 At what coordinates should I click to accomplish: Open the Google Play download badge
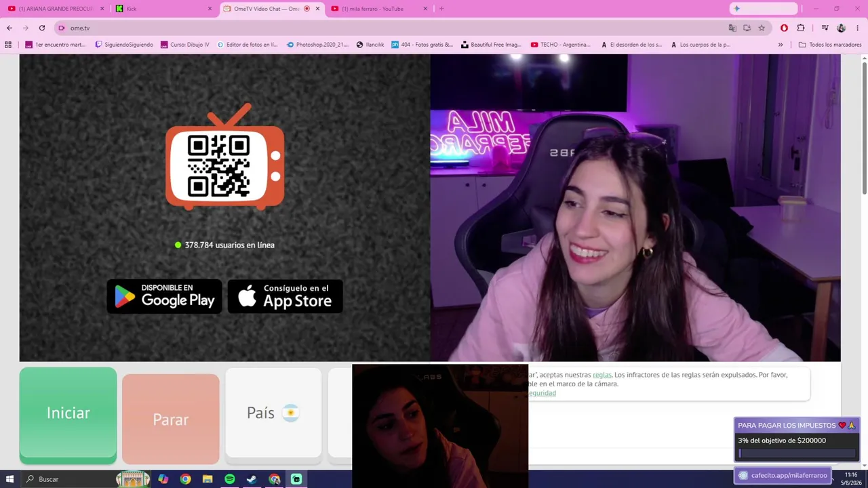coord(165,296)
